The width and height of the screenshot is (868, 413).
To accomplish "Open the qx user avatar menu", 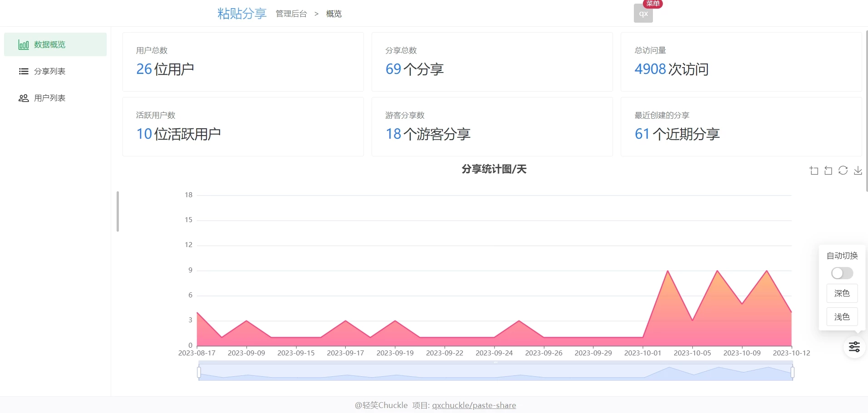I will tap(643, 14).
